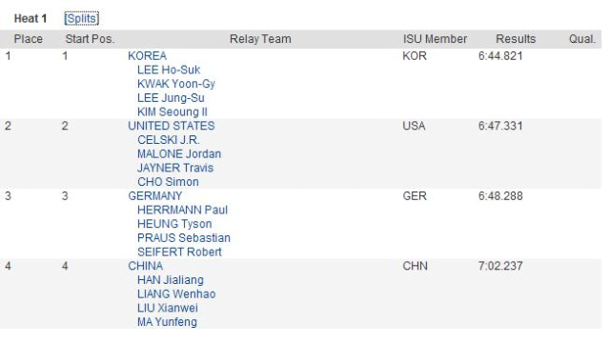Open PRAUS Sebastian profile
Image resolution: width=610 pixels, height=364 pixels.
184,238
